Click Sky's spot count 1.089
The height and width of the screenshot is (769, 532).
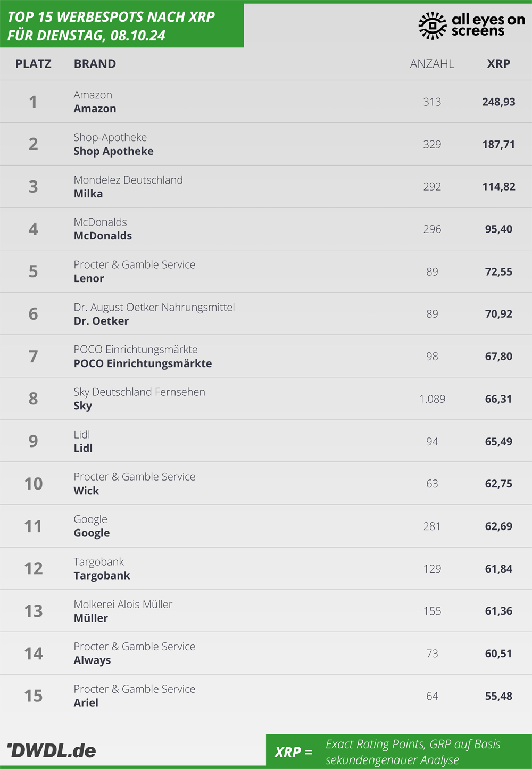coord(432,399)
